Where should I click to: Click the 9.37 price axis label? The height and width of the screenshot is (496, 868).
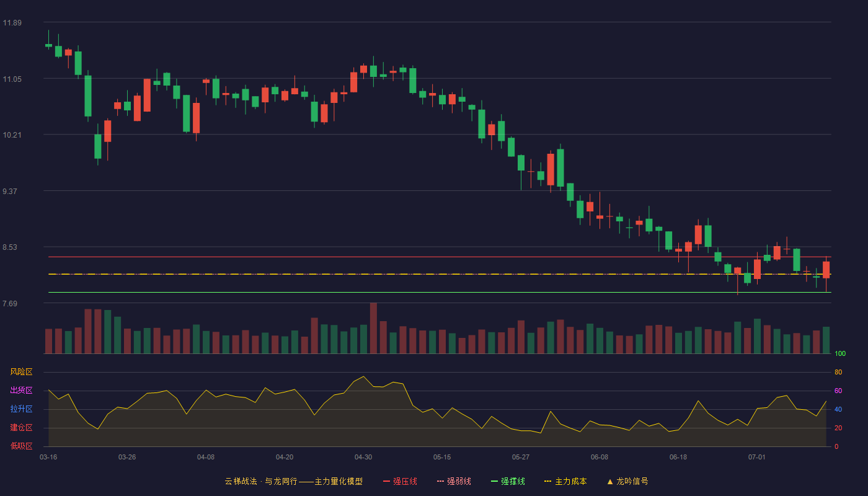point(10,192)
